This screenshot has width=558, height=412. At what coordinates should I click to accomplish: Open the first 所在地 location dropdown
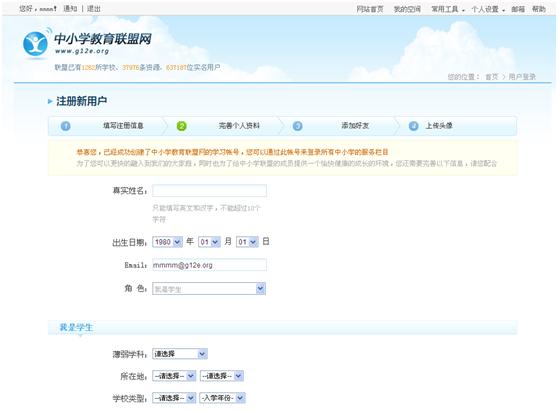pyautogui.click(x=174, y=376)
